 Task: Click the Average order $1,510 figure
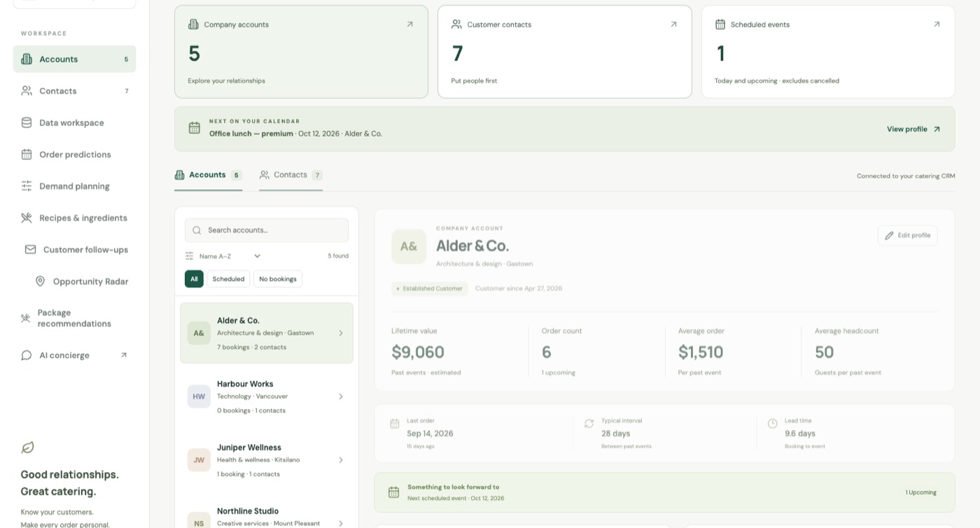701,352
